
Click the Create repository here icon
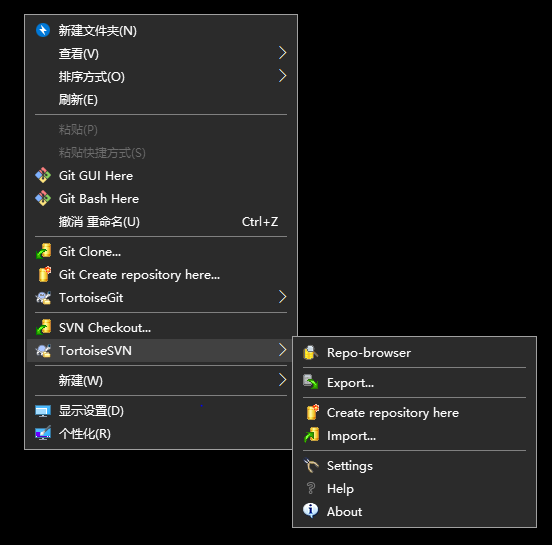coord(312,412)
